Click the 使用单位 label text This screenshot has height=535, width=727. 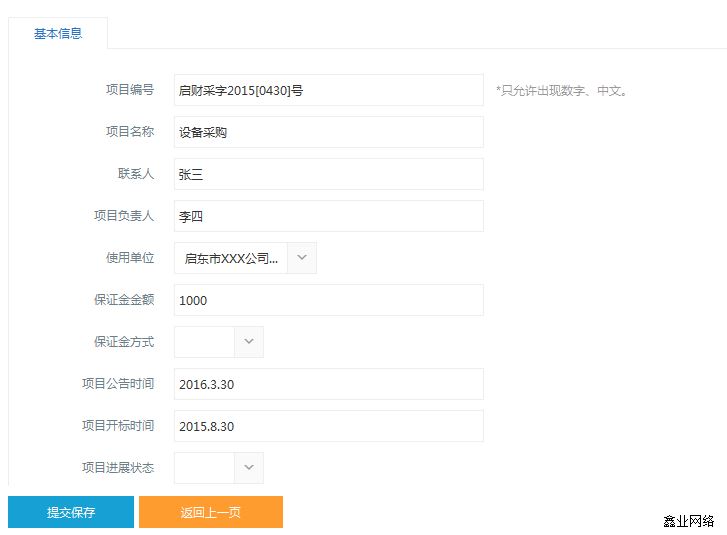130,258
